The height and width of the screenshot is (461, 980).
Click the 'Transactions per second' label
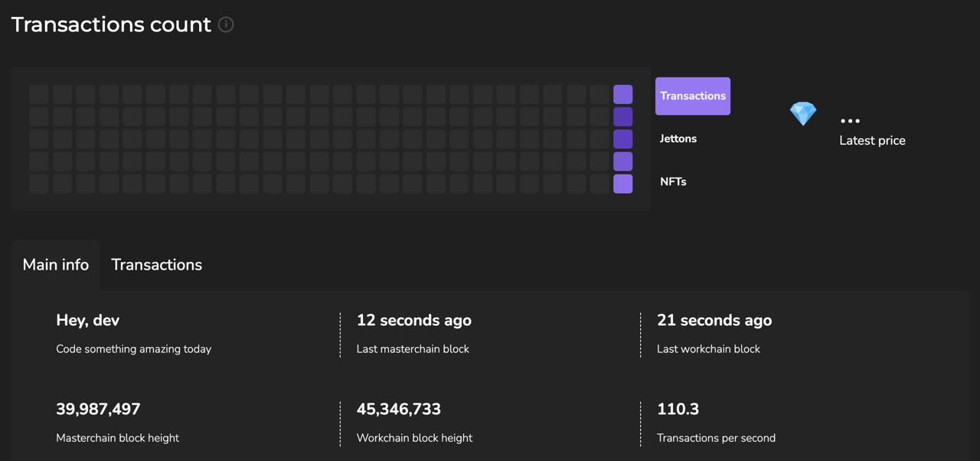(716, 438)
